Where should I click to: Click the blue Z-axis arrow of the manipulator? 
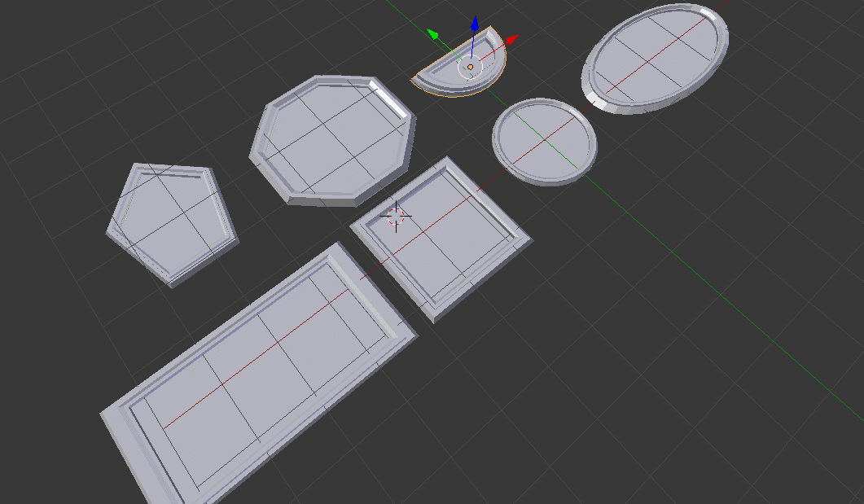coord(475,23)
